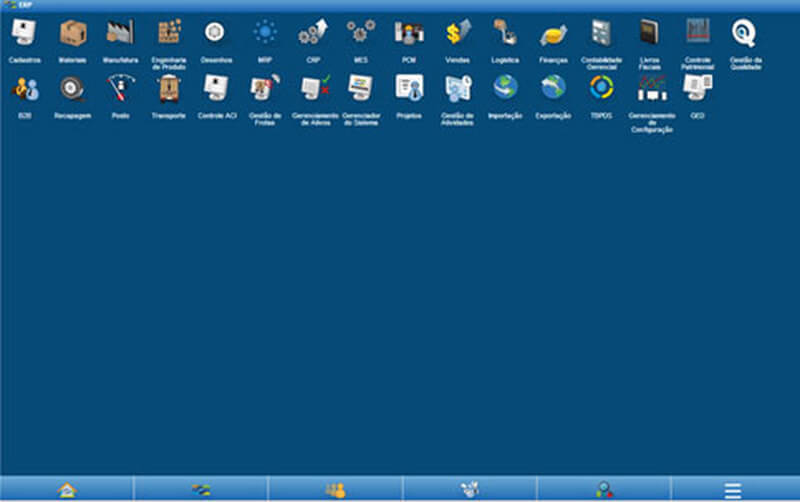Open the Posto fuel gauge icon
Screen dimensions: 800x502
[x=120, y=88]
